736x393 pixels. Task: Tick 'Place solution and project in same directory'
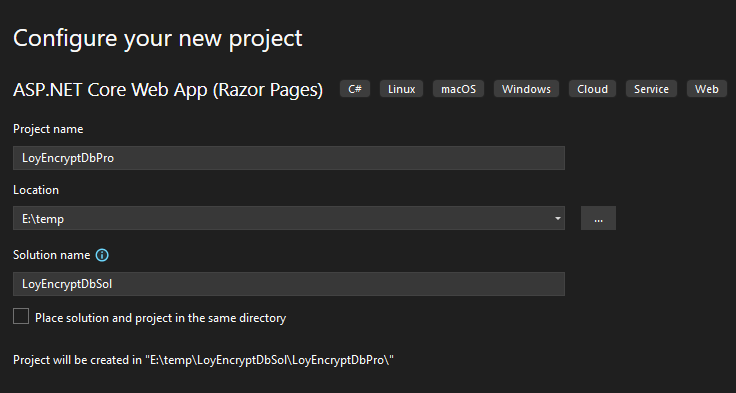click(x=21, y=316)
